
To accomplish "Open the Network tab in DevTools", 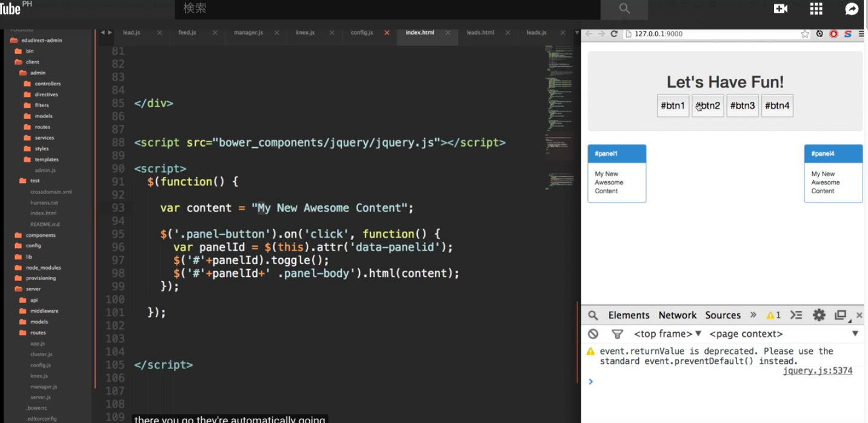I will click(x=677, y=315).
